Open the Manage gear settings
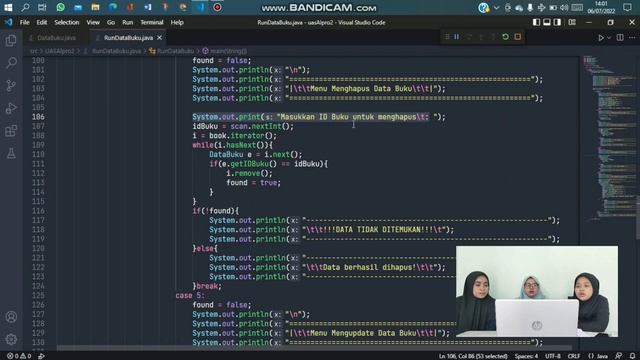This screenshot has height=360, width=640. [x=11, y=339]
